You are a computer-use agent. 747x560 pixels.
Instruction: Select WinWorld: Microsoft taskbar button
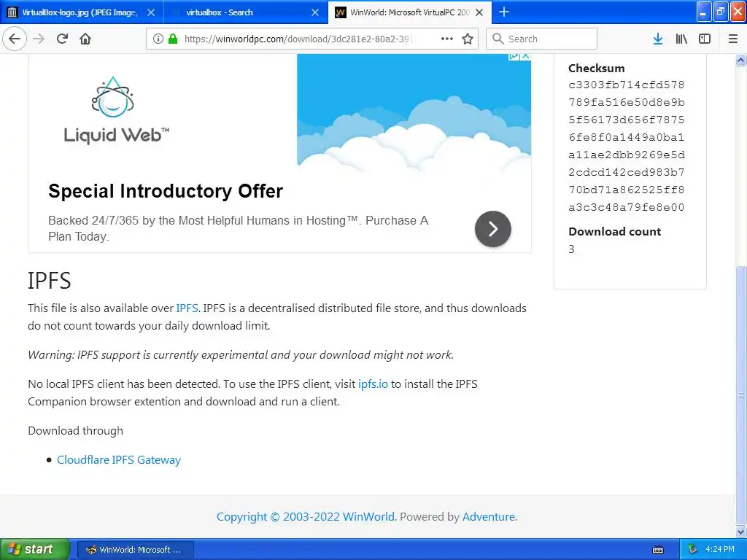[x=135, y=550]
